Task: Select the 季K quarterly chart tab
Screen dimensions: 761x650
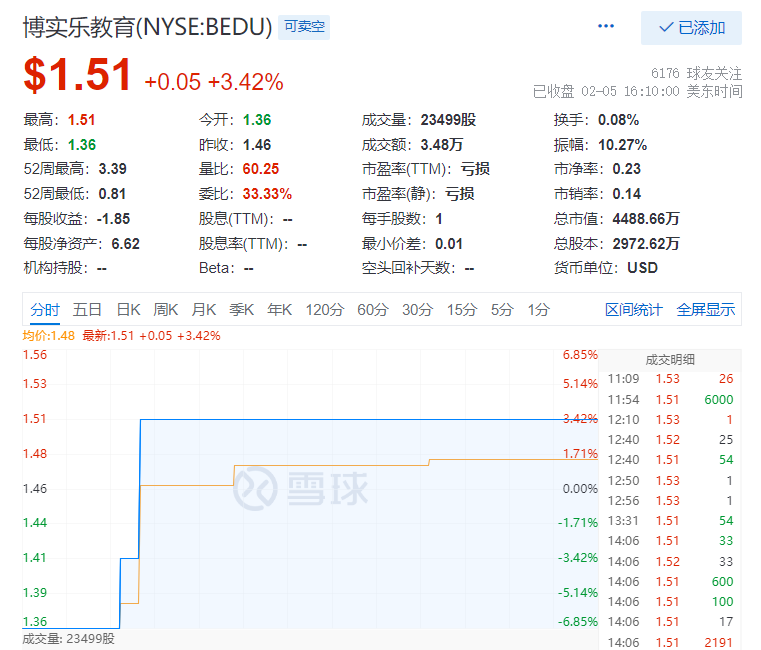Action: (242, 310)
